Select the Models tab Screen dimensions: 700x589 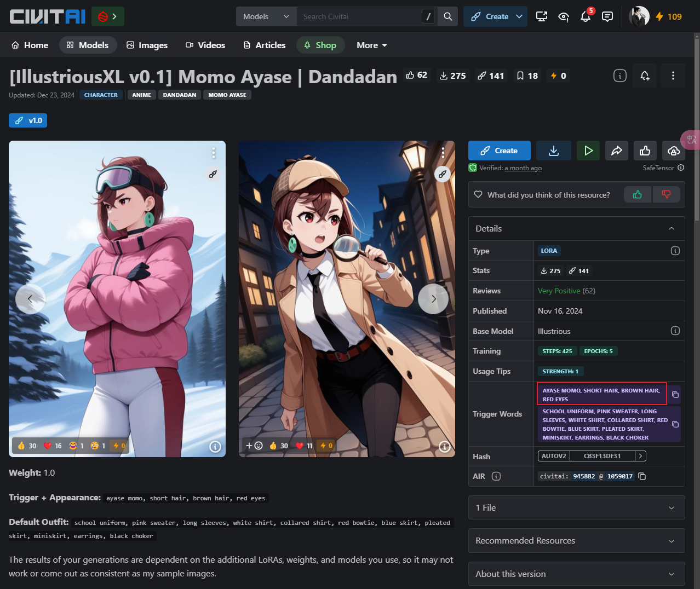(88, 45)
